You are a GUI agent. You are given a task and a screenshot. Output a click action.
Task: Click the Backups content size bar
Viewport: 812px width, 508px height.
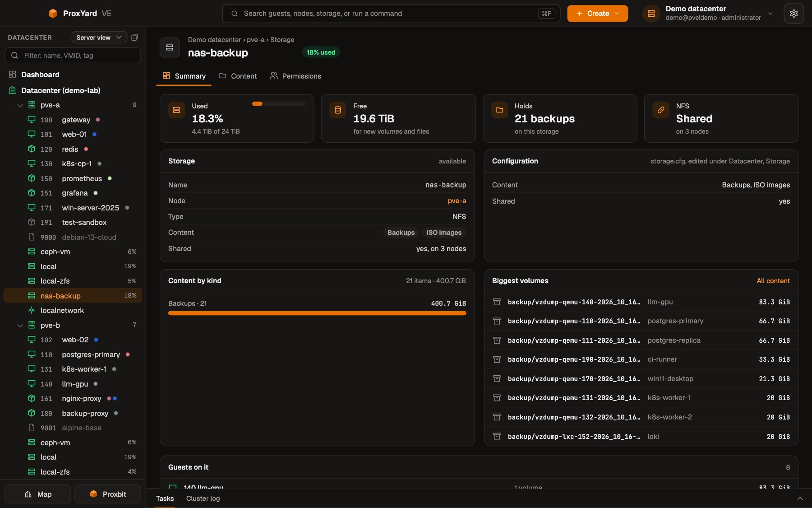[x=317, y=313]
